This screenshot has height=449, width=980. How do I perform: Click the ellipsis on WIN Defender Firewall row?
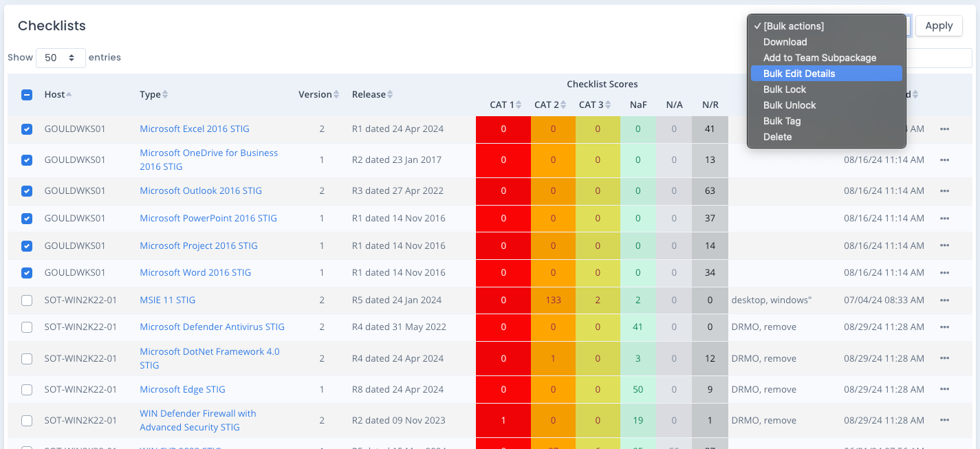pyautogui.click(x=944, y=421)
